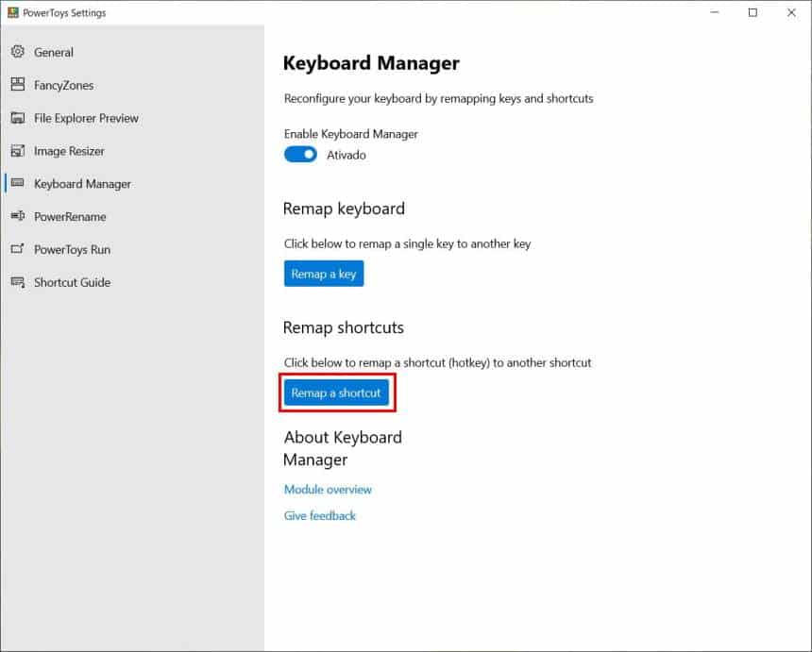Click the Keyboard Manager page heading
Screen dimensions: 812x652
coord(371,63)
